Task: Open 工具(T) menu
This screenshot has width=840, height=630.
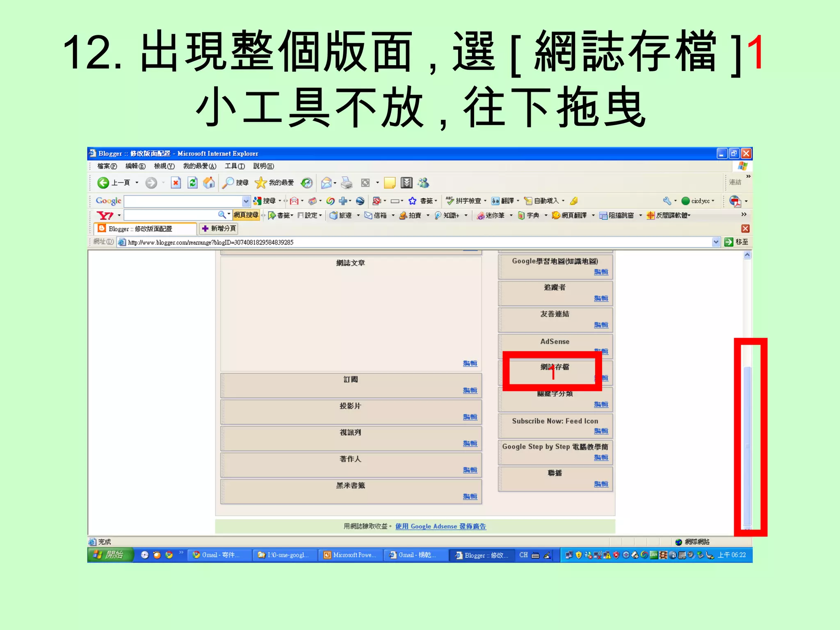Action: tap(235, 166)
